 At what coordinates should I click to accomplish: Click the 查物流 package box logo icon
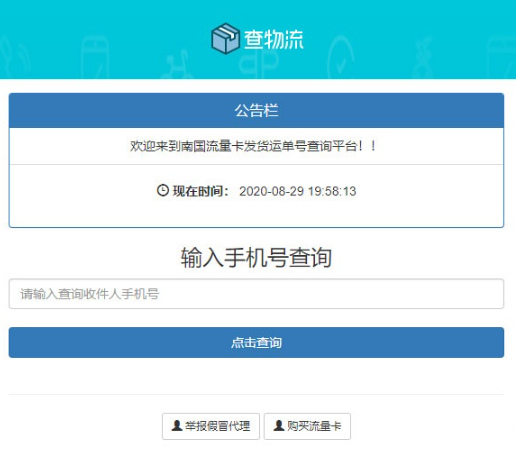click(225, 38)
